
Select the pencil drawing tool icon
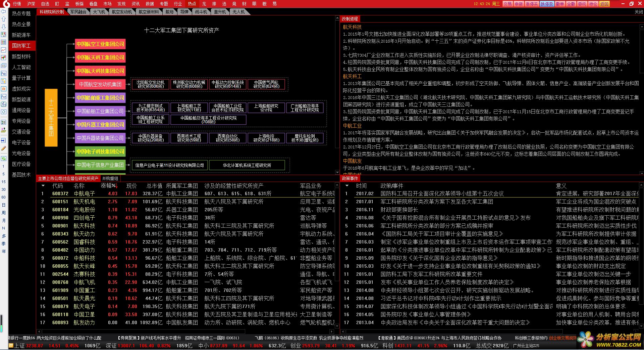4,148
